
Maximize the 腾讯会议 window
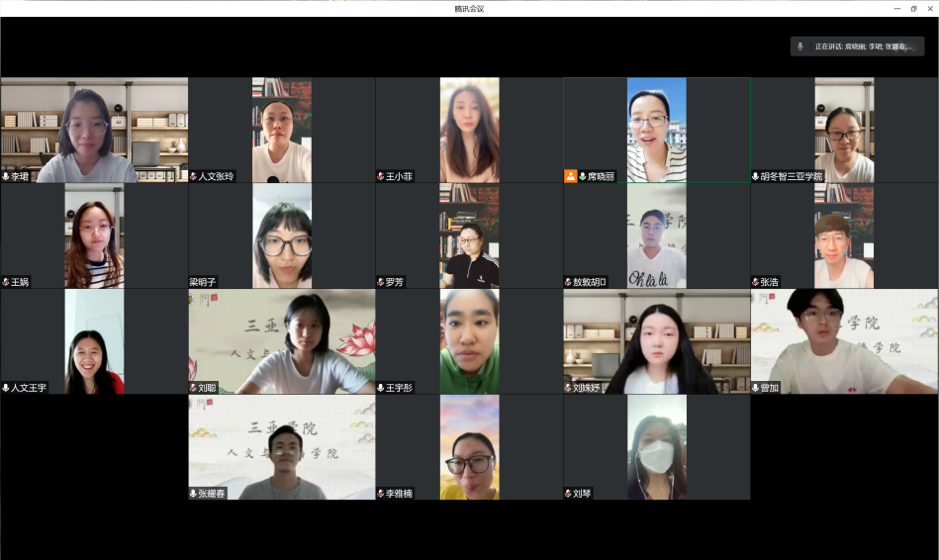(x=912, y=8)
